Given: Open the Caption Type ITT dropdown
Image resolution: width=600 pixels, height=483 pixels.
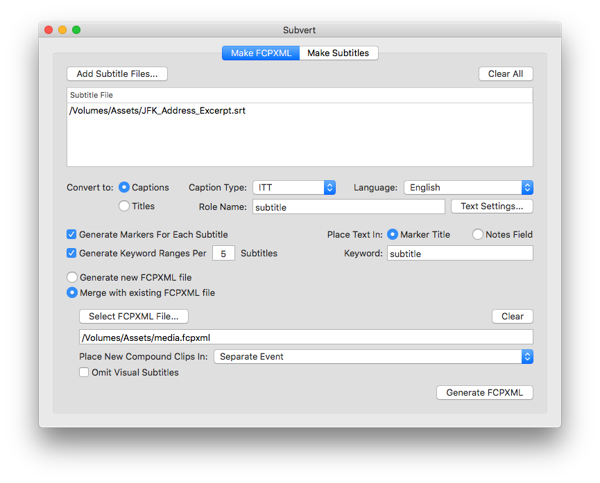Looking at the screenshot, I should coord(293,187).
